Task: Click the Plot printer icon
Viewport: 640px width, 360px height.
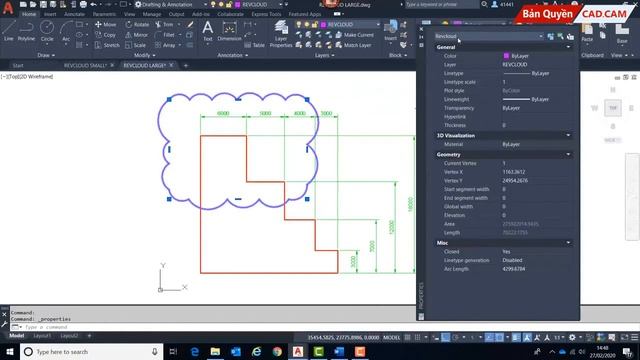Action: coord(83,4)
